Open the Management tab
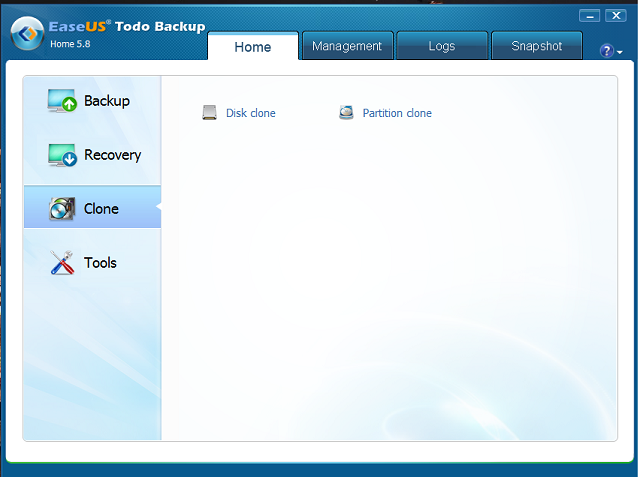640x477 pixels. pos(347,46)
